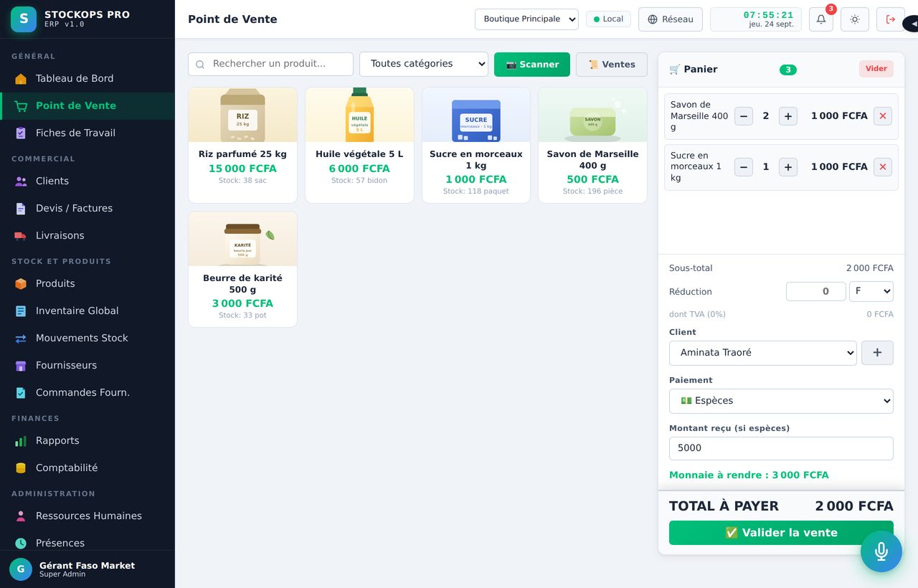Viewport: 918px width, 588px height.
Task: Tap the floating microphone button
Action: tap(881, 551)
